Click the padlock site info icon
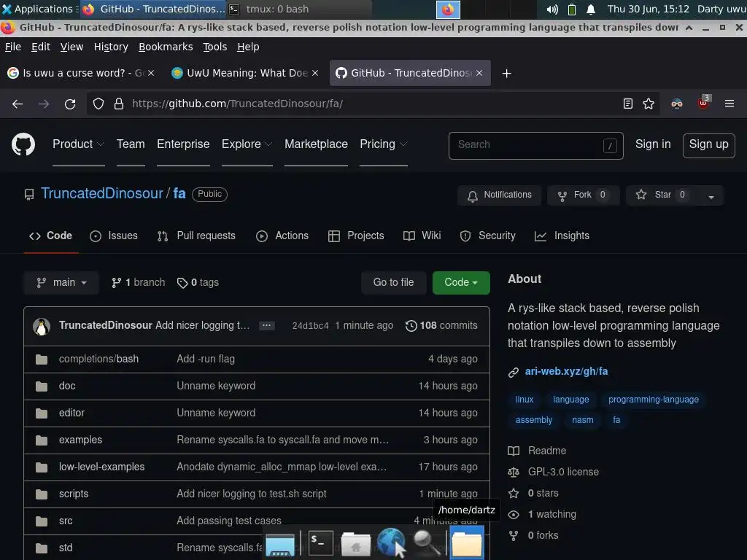Image resolution: width=747 pixels, height=560 pixels. point(119,104)
